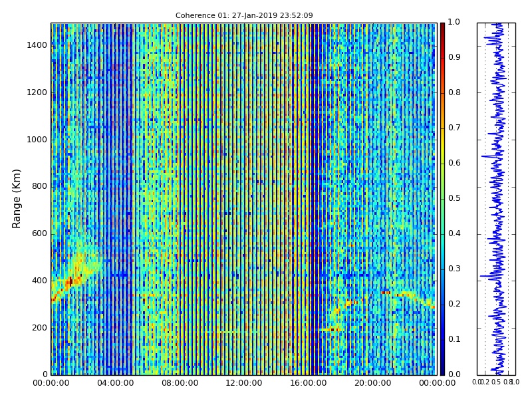Click the 08:00:00 time axis label

click(180, 383)
